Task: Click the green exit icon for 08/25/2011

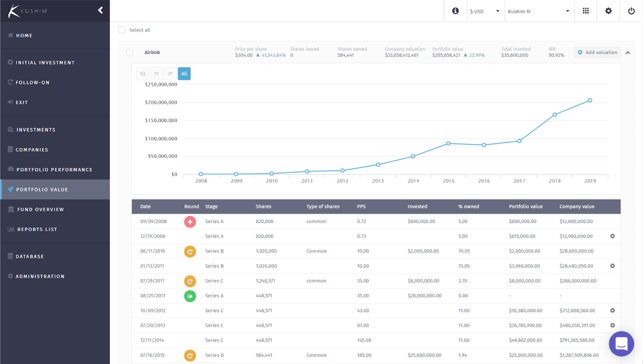Action: 190,296
